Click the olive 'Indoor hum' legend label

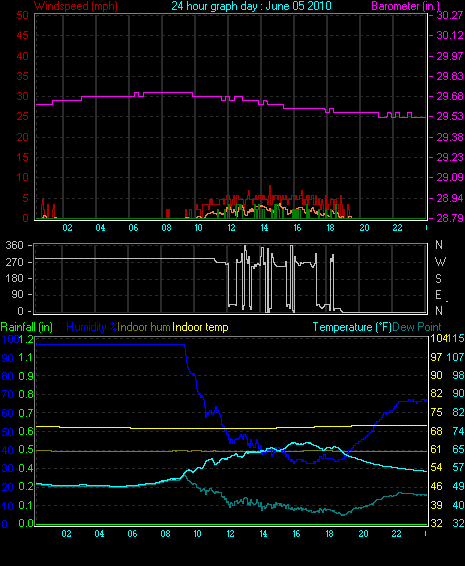[144, 327]
